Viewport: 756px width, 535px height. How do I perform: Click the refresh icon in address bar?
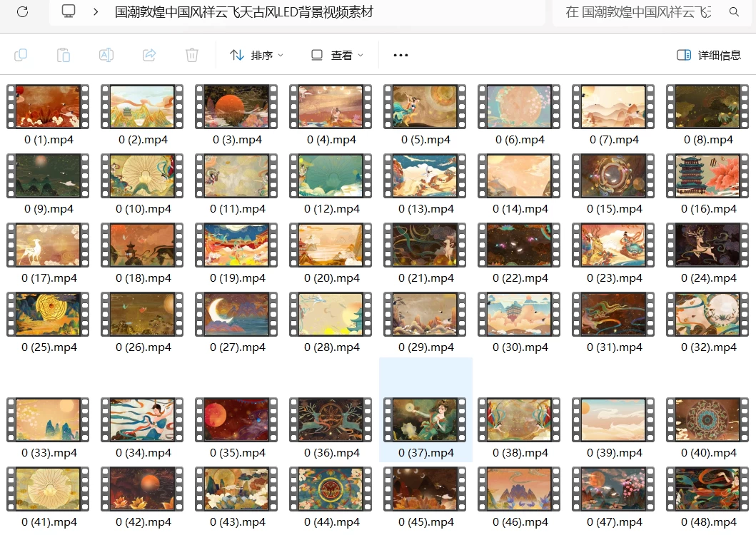(x=22, y=12)
